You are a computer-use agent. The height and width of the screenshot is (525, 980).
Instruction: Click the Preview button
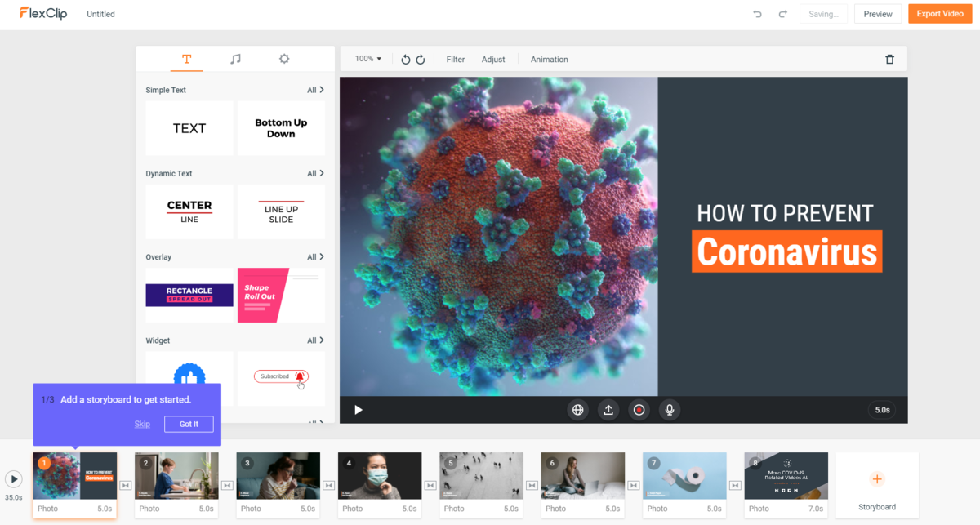click(878, 14)
